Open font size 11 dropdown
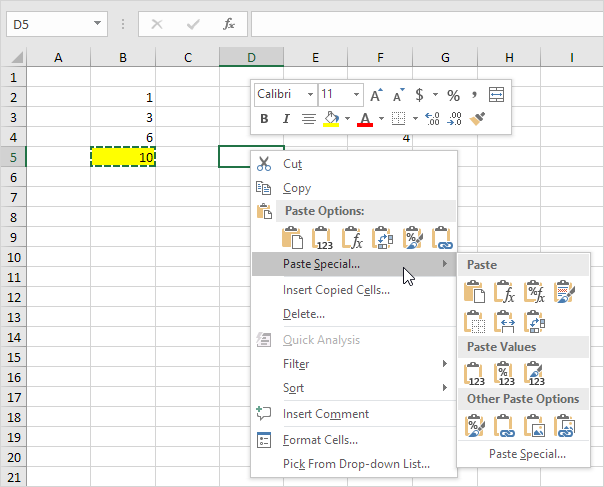 [x=356, y=94]
